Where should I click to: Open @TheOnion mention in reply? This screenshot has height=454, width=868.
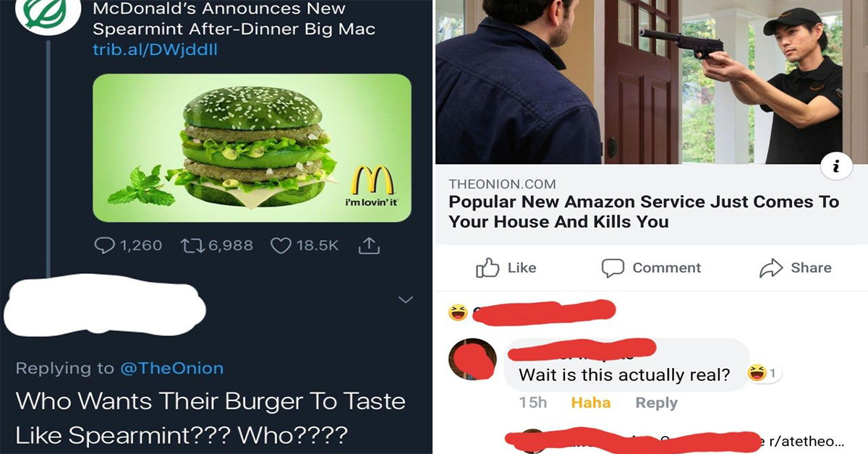pos(171,368)
